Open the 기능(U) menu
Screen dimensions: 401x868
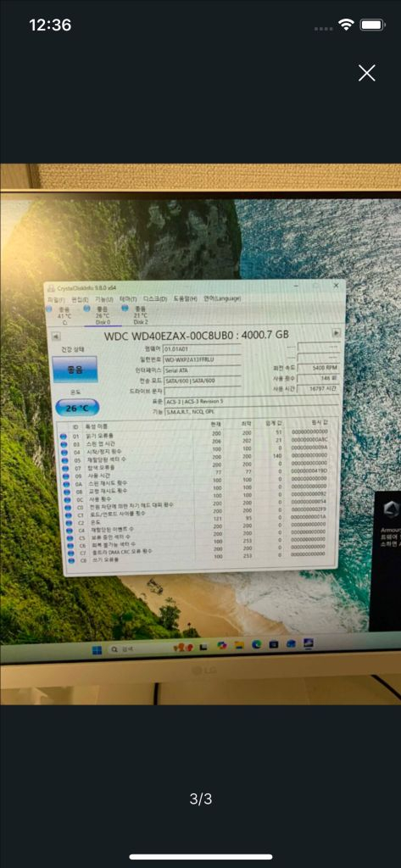(103, 299)
